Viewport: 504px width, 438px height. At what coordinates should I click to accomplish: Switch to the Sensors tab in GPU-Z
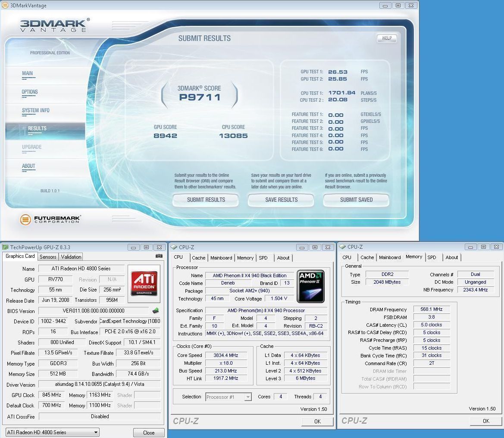pyautogui.click(x=48, y=257)
